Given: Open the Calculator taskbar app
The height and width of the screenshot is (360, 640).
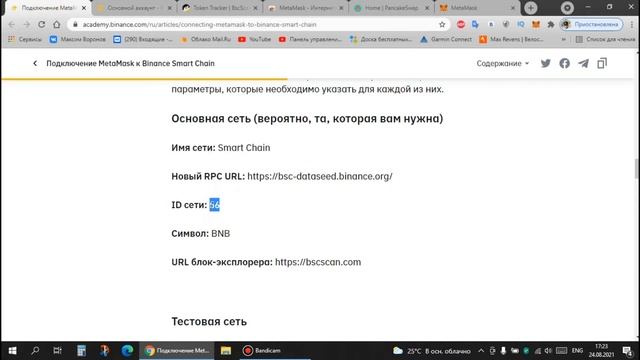Looking at the screenshot, I should 81,350.
